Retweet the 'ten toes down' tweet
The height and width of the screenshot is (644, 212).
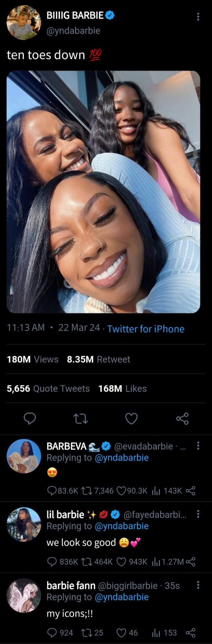tap(80, 418)
